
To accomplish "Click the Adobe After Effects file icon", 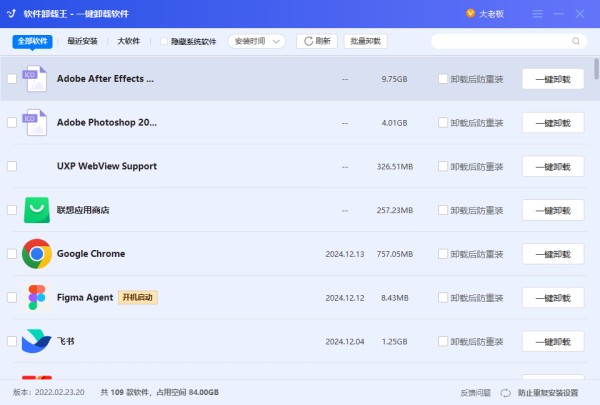I will [37, 78].
